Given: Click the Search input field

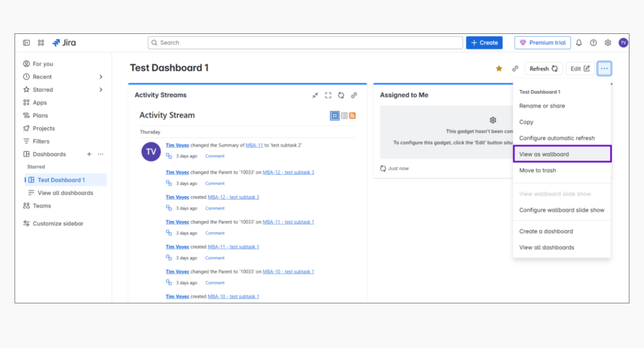Looking at the screenshot, I should click(305, 43).
